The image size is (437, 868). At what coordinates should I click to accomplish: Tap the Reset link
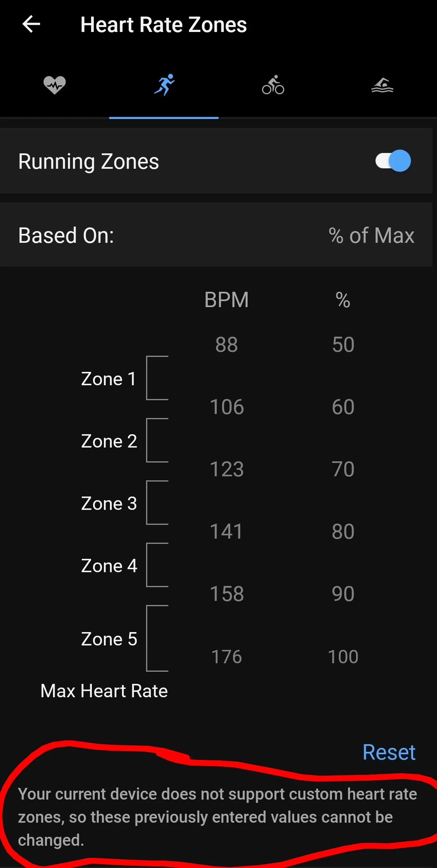pyautogui.click(x=389, y=753)
